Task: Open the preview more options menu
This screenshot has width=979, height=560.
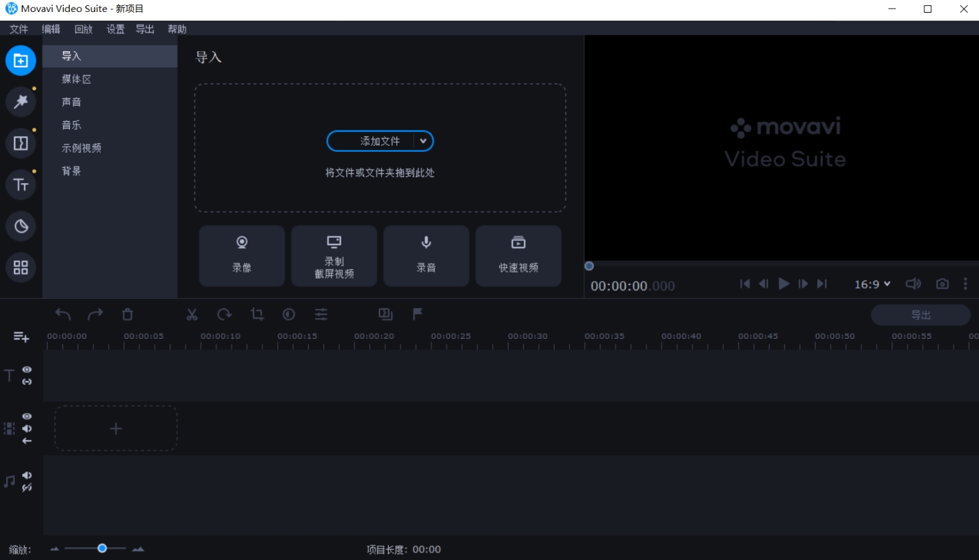Action: click(x=966, y=284)
